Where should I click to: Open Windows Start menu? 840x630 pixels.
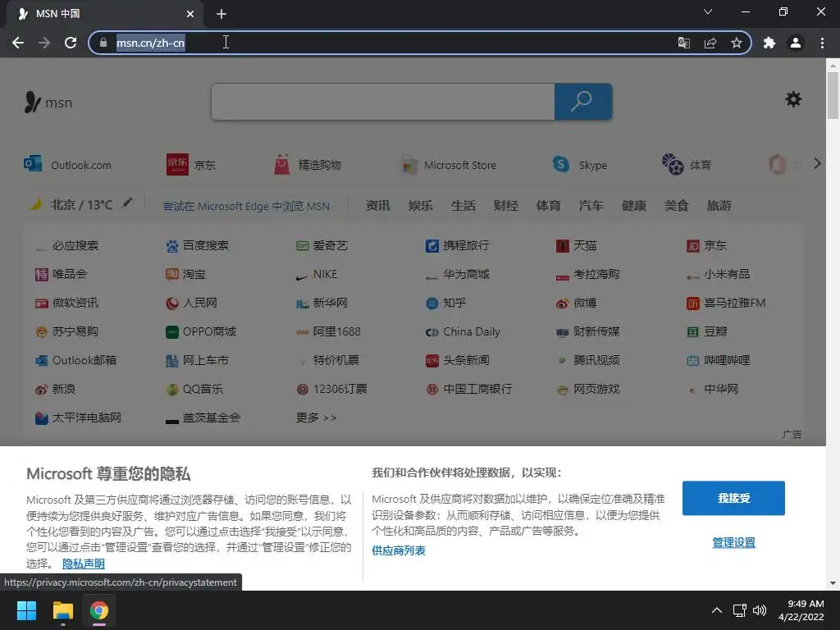pyautogui.click(x=26, y=610)
